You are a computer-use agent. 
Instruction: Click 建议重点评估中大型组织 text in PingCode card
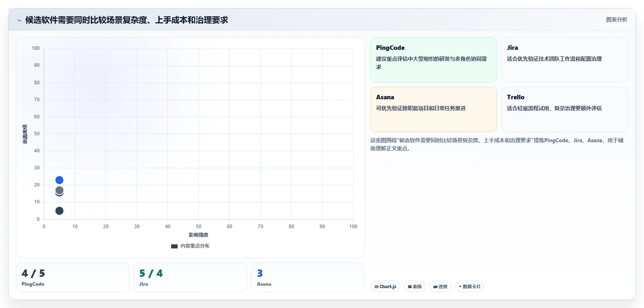[431, 63]
